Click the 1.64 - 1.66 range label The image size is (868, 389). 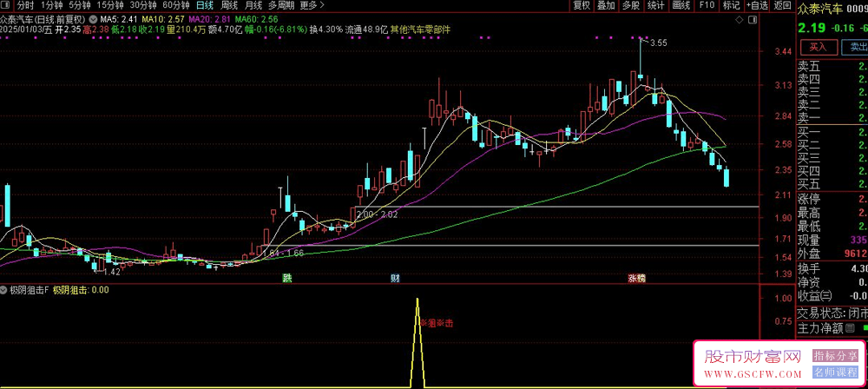click(284, 254)
